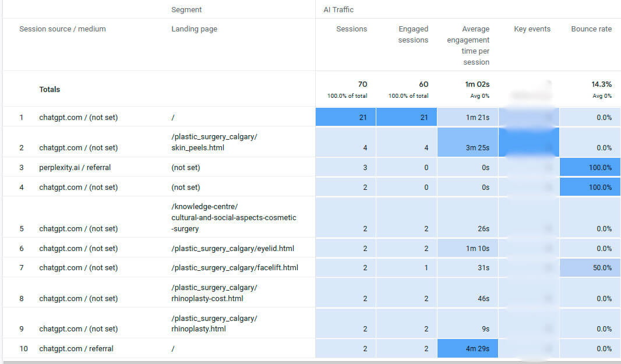The height and width of the screenshot is (364, 621).
Task: Click the 4m 29s engagement time cell
Action: point(477,349)
